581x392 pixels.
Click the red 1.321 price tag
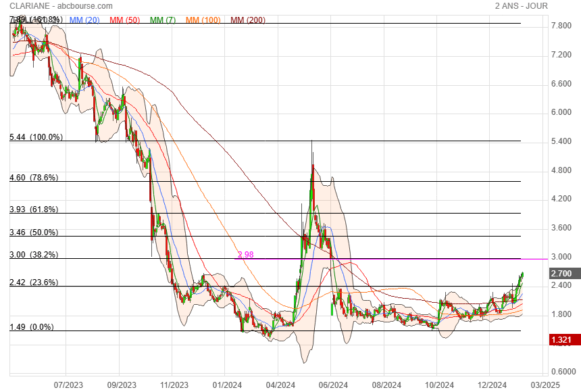click(x=565, y=340)
